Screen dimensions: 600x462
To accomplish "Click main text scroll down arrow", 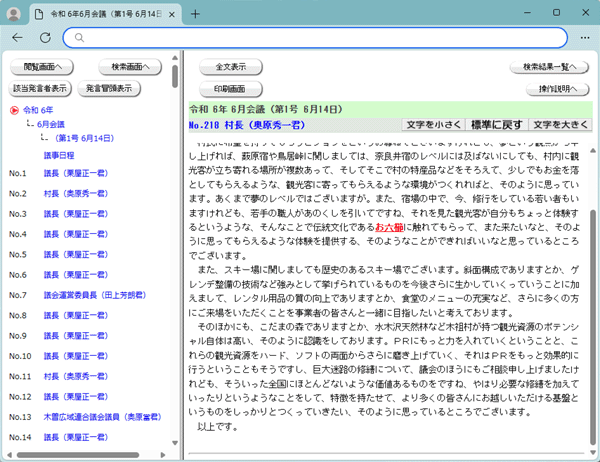I will point(593,453).
